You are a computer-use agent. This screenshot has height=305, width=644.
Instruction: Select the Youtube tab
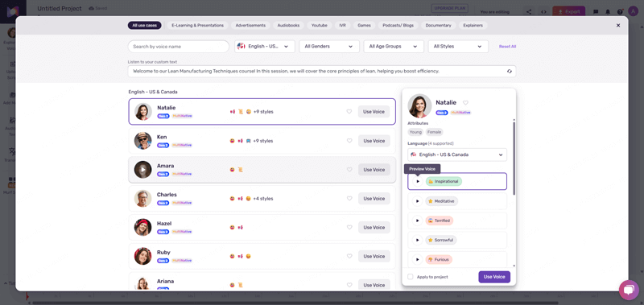pyautogui.click(x=319, y=26)
